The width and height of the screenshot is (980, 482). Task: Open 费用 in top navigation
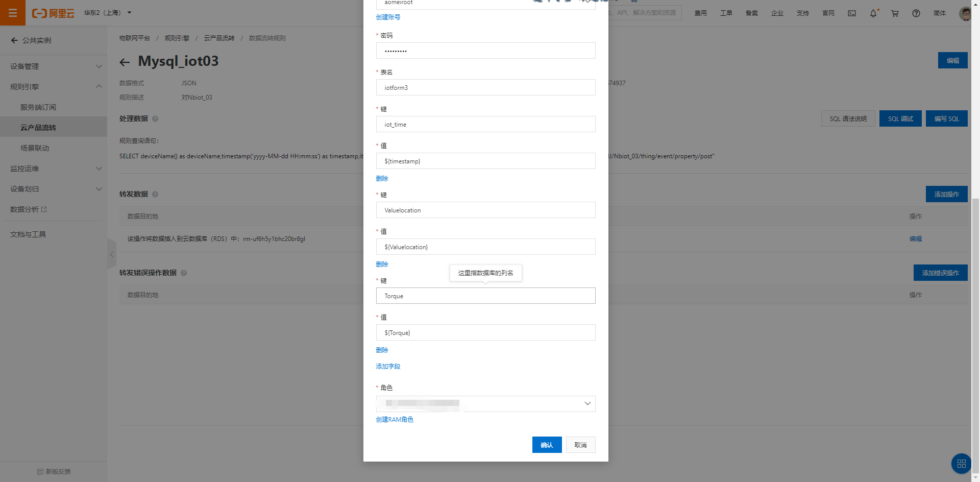701,13
